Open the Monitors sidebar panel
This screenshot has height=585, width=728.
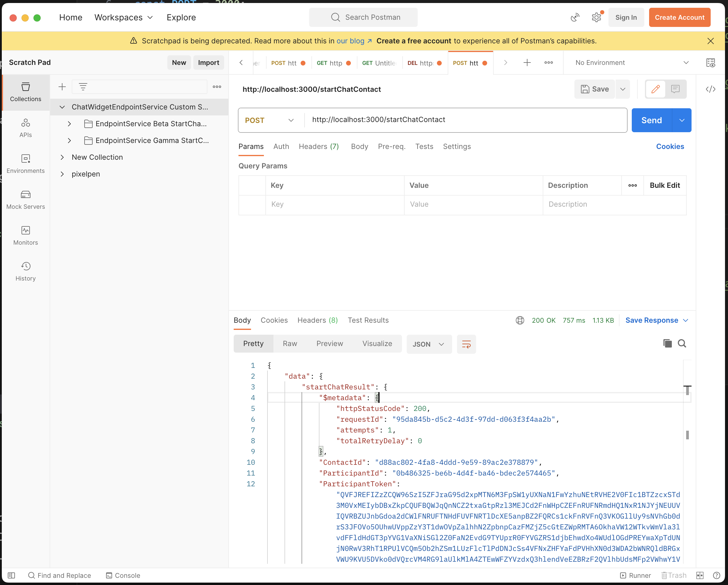click(x=26, y=236)
